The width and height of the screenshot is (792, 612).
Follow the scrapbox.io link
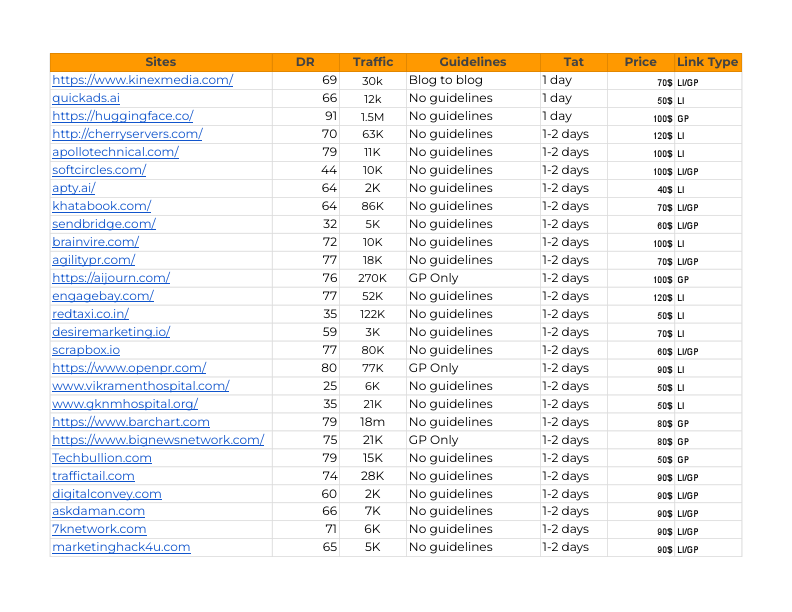(x=86, y=350)
